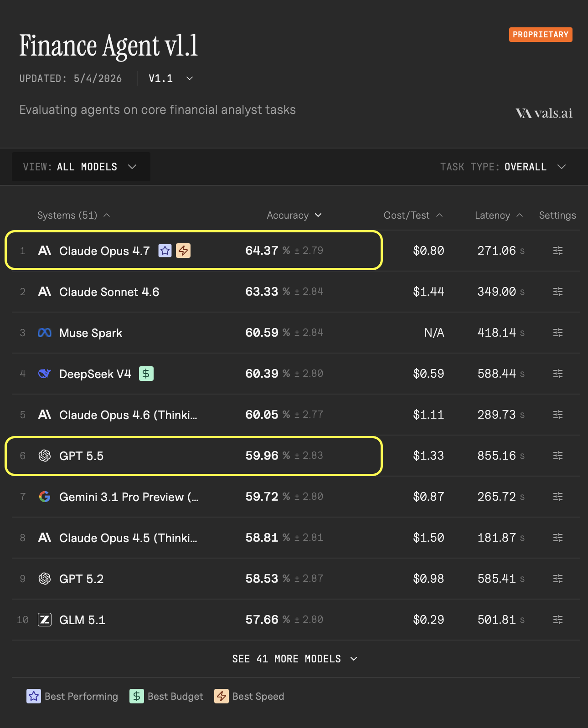The width and height of the screenshot is (588, 728).
Task: Click the Z logo beside GLM 5.1
Action: (x=45, y=620)
